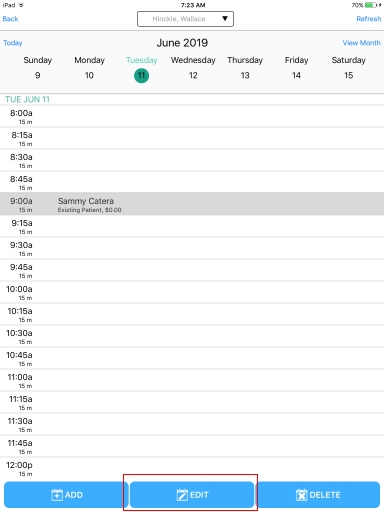
Task: Tap the EDIT pencil icon
Action: [182, 495]
